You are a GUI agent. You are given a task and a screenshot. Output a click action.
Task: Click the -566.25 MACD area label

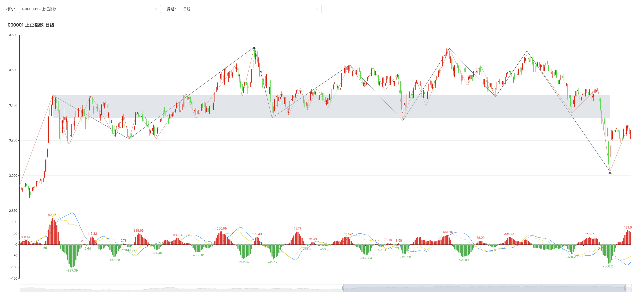pyautogui.click(x=608, y=266)
